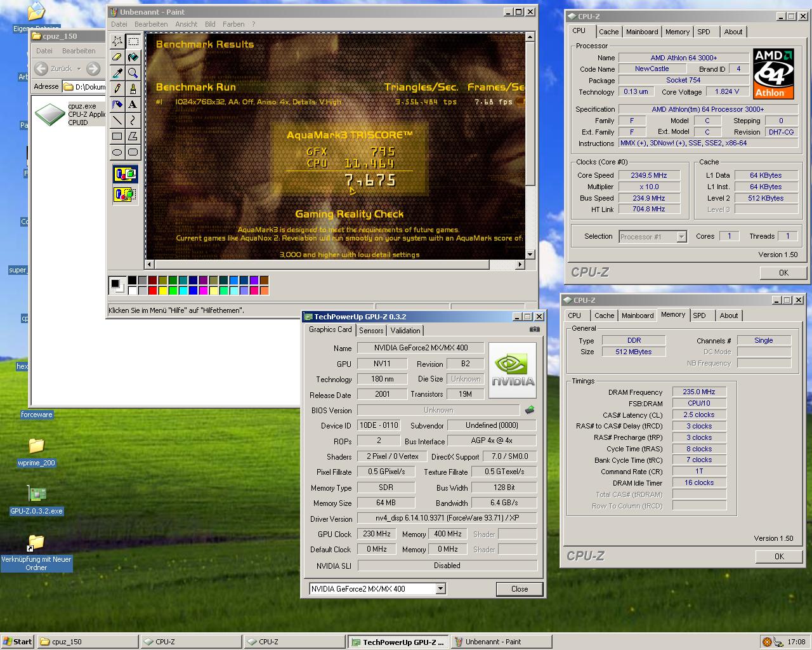Image resolution: width=812 pixels, height=650 pixels.
Task: Open the Bearbeiten menu in Paint
Action: click(x=151, y=24)
